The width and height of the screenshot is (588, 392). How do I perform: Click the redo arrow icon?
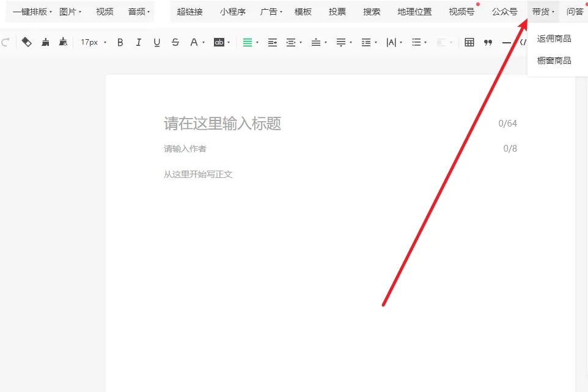click(x=6, y=42)
